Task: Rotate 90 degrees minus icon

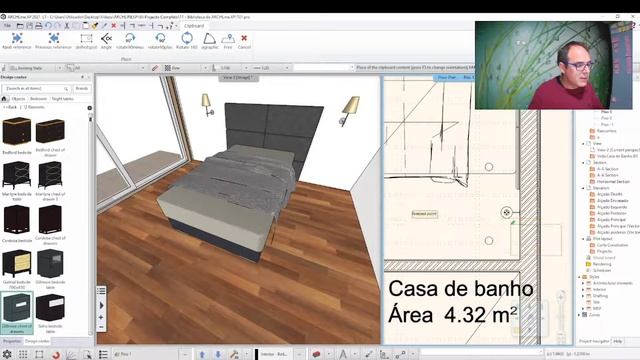Action: [130, 38]
